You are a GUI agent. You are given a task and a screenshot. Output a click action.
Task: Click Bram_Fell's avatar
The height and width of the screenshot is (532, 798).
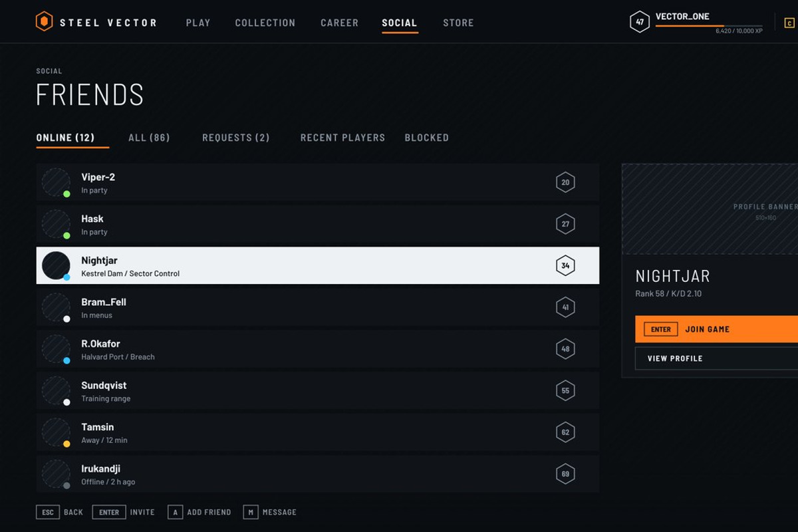coord(56,307)
